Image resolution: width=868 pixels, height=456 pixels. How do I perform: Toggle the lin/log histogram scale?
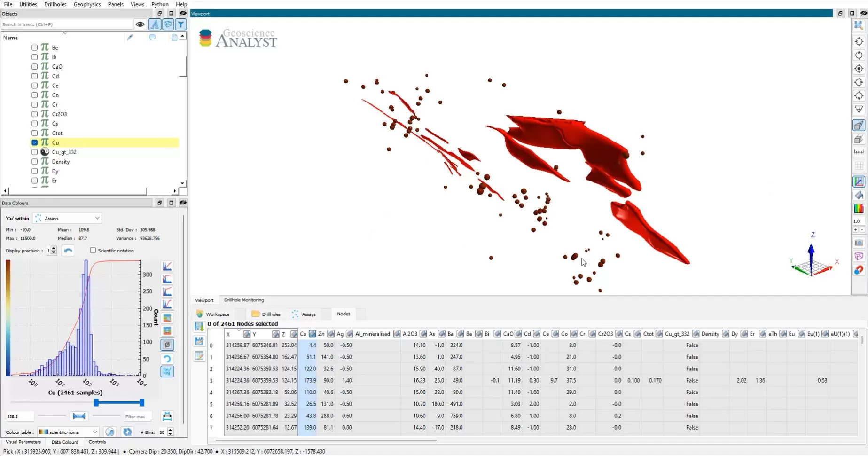pos(167,371)
